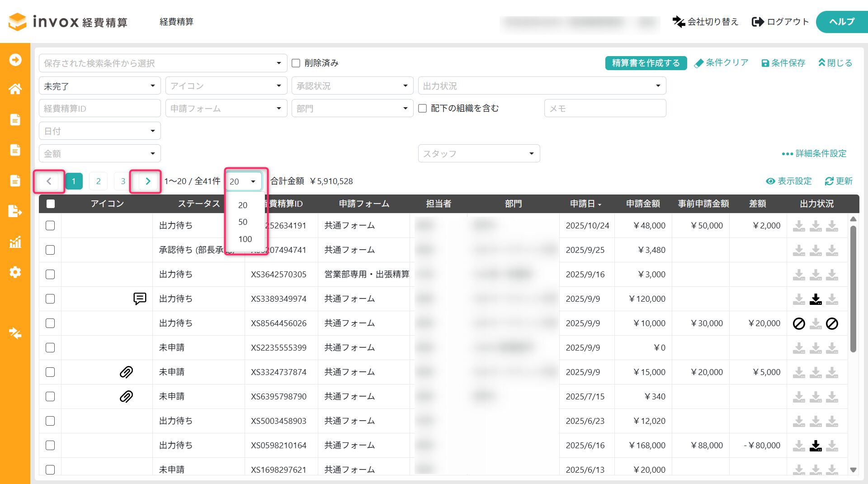Click the 条件クリア link
The image size is (868, 484).
tap(722, 63)
